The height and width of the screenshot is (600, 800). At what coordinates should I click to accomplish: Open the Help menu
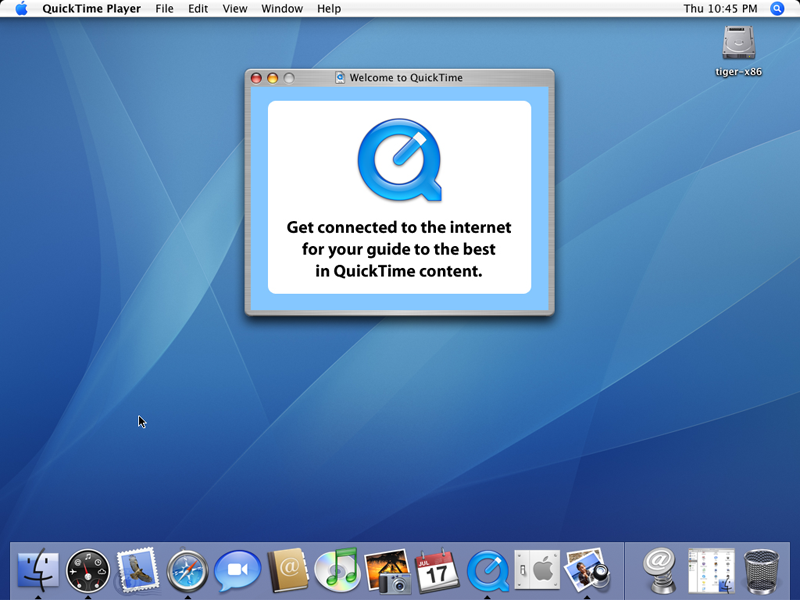click(x=329, y=9)
